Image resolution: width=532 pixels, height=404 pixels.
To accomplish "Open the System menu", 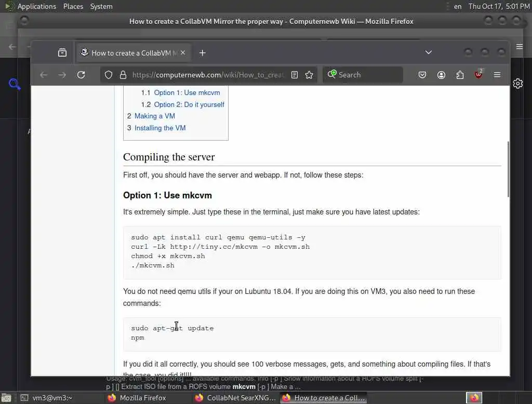I will click(101, 6).
